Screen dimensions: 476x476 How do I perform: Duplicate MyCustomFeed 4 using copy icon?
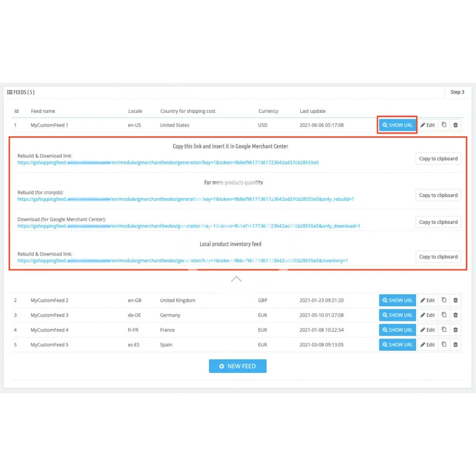coord(444,330)
